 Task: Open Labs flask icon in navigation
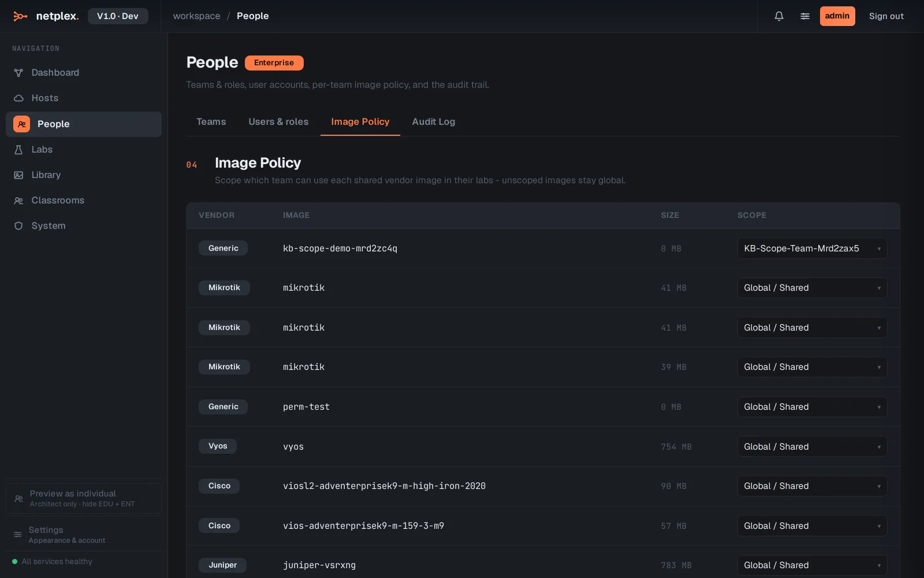18,150
